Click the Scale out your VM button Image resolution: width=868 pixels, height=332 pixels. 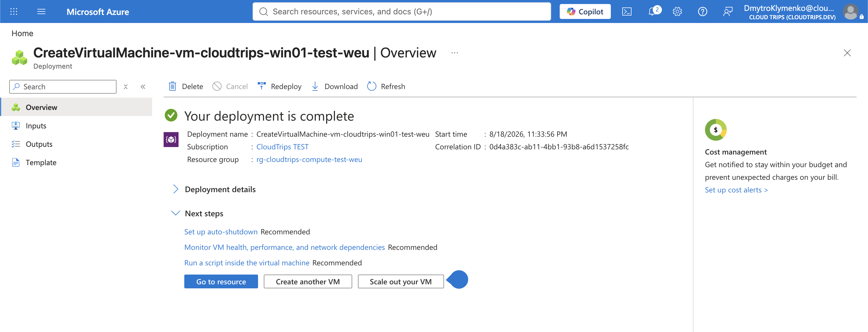400,281
